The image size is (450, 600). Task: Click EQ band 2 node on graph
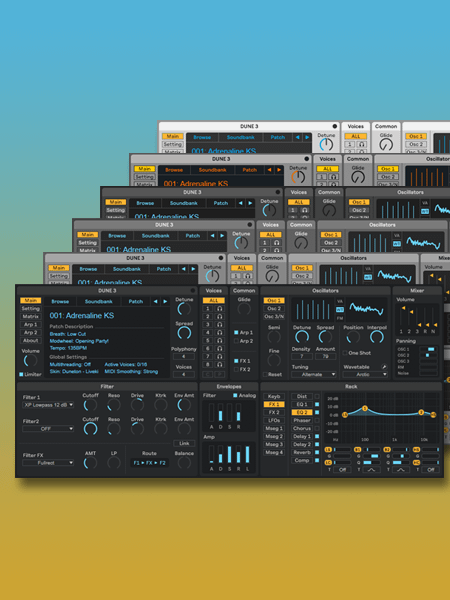point(421,412)
